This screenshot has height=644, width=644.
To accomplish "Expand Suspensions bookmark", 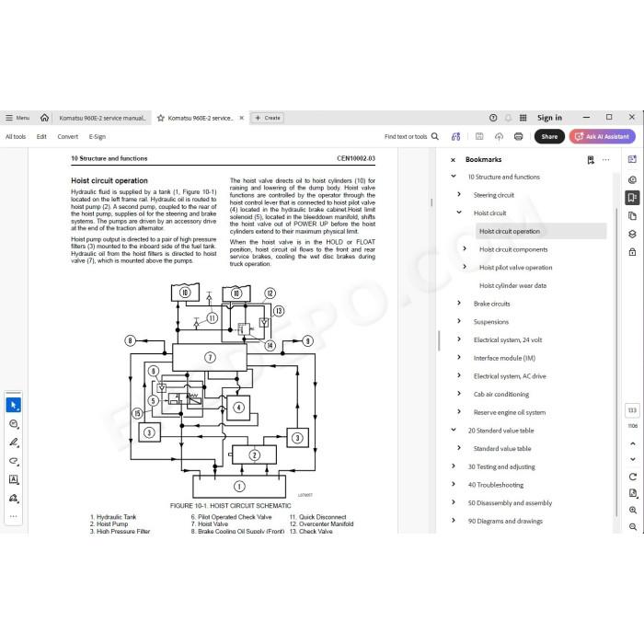I will (x=459, y=321).
